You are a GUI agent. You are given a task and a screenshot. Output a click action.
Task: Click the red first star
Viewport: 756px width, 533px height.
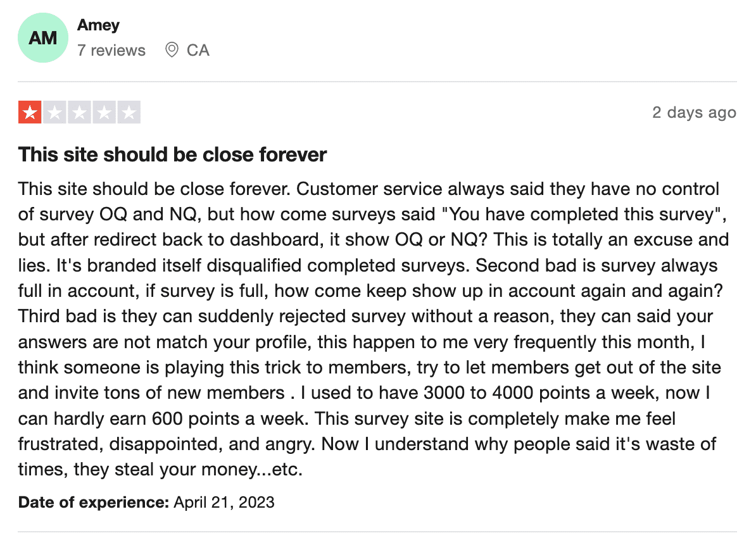point(30,112)
